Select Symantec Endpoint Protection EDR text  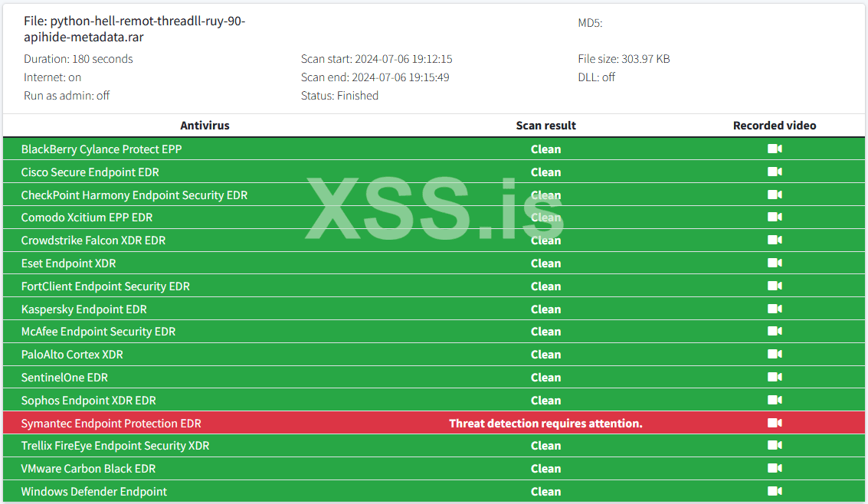tap(111, 424)
